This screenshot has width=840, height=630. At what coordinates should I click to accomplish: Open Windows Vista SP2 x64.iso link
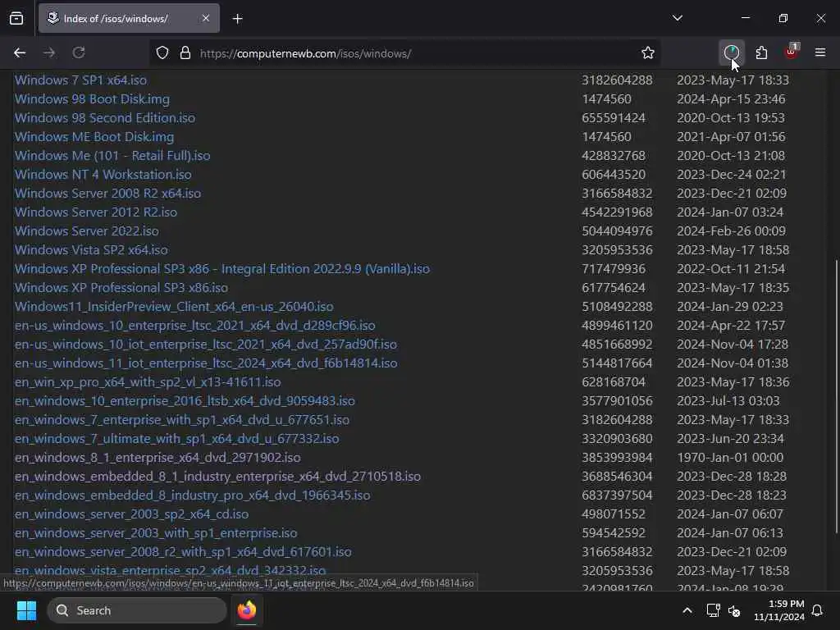[x=91, y=249]
